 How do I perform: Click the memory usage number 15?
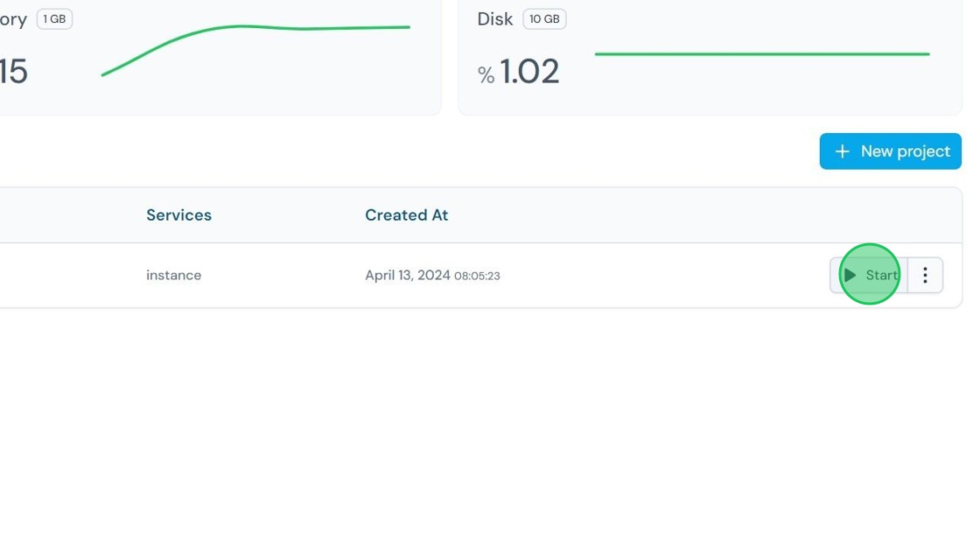click(x=13, y=72)
